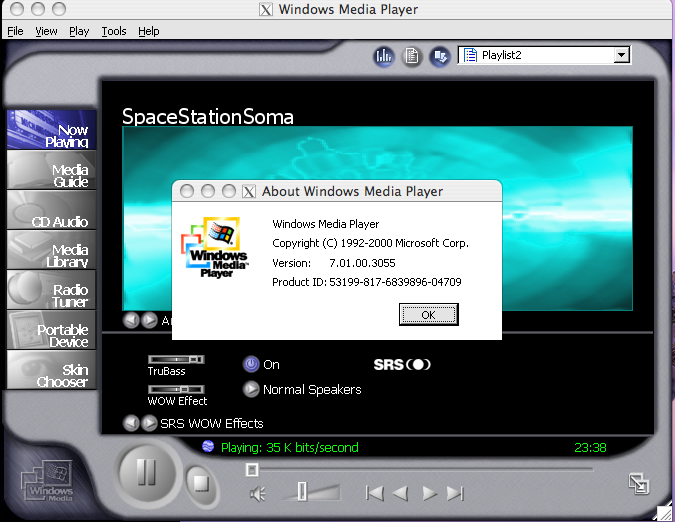Screen dimensions: 675x522
Task: Toggle SRS WOW On power button
Action: pyautogui.click(x=251, y=364)
